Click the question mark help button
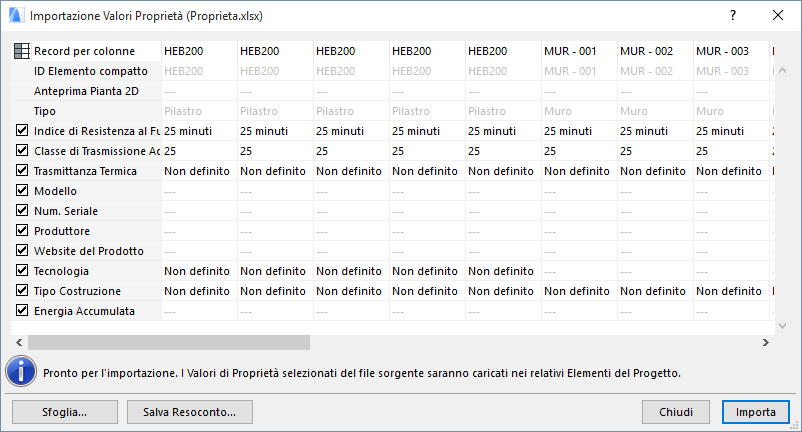Screen dimensions: 802x432 click(x=733, y=16)
